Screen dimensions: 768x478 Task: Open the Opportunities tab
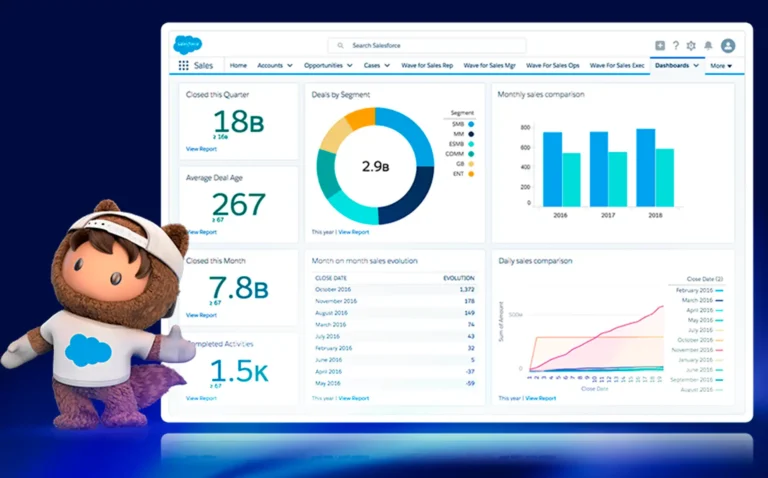pos(323,65)
